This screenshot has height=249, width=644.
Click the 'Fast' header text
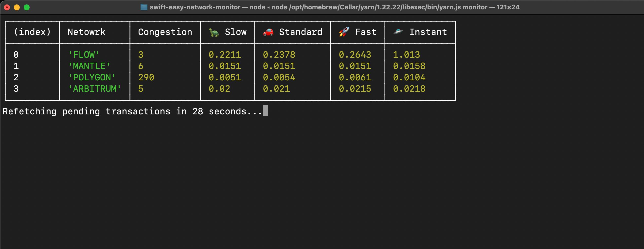[x=366, y=32]
